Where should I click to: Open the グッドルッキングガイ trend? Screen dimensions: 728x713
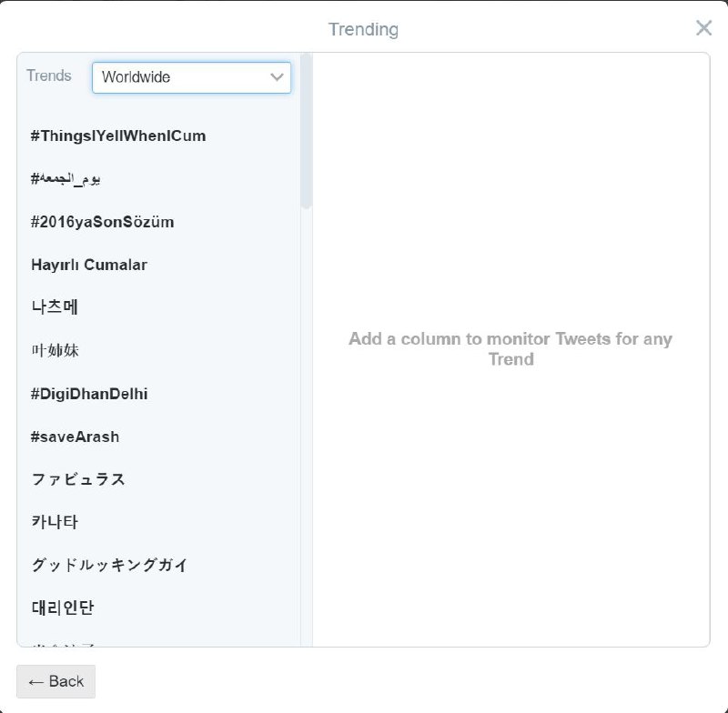point(109,565)
